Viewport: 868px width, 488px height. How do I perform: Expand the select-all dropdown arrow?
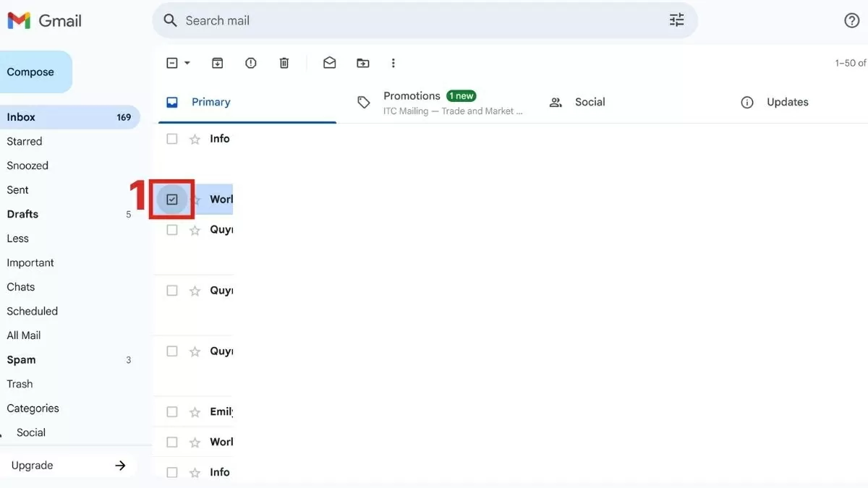click(187, 63)
